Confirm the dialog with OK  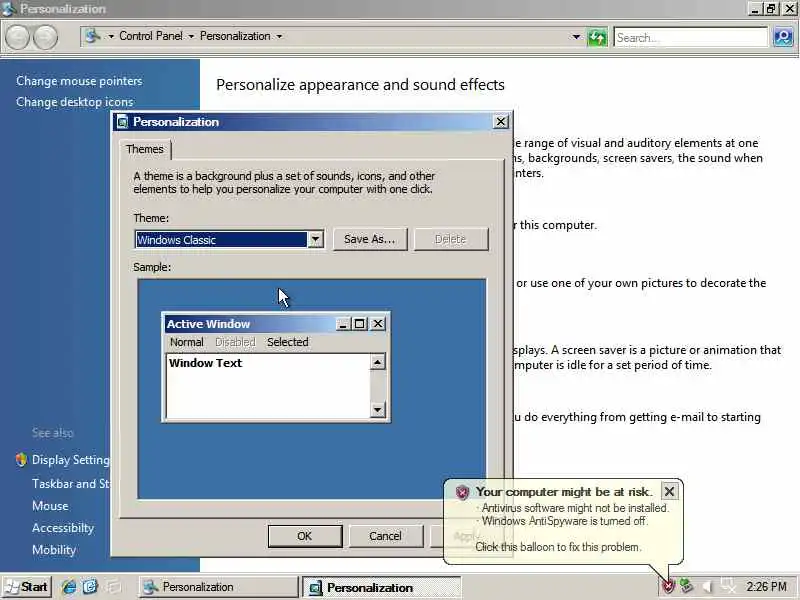pyautogui.click(x=305, y=536)
